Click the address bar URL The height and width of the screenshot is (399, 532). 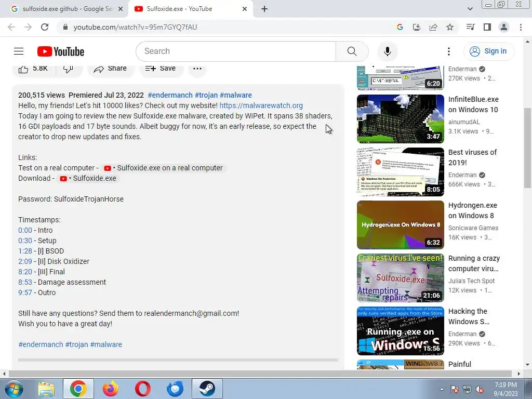point(136,27)
